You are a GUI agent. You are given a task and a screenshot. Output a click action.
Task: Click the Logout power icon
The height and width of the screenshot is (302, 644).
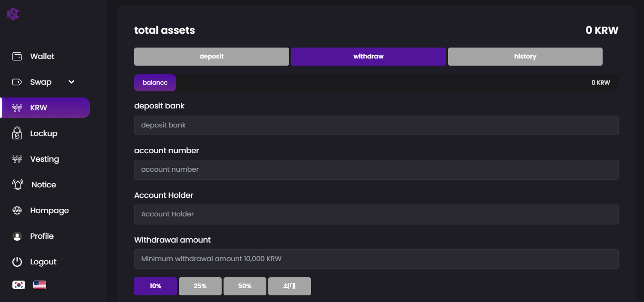(x=17, y=262)
